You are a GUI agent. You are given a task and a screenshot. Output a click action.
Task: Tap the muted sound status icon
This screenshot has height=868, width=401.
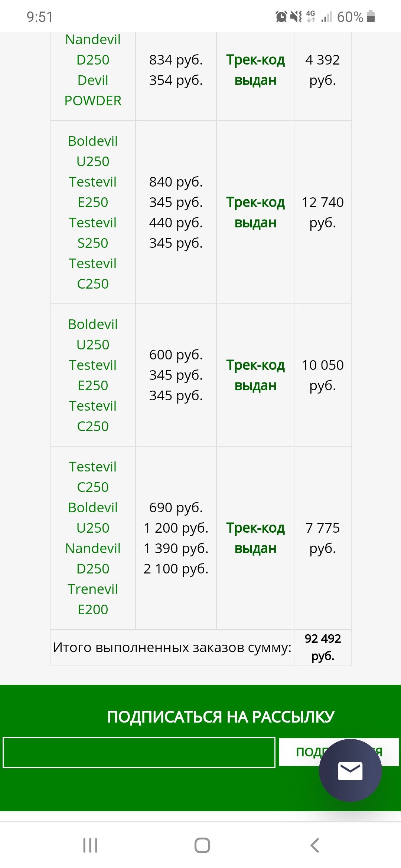[296, 17]
